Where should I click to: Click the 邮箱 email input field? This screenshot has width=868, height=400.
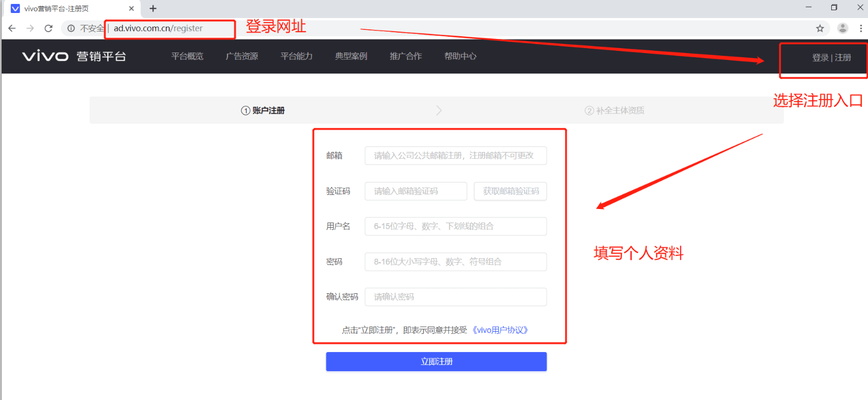coord(455,155)
